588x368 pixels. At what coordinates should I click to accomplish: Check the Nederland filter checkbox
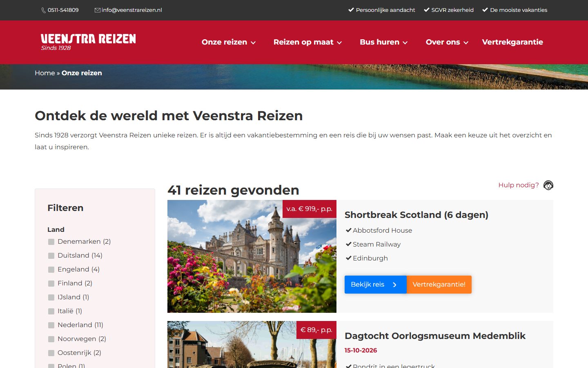click(51, 325)
